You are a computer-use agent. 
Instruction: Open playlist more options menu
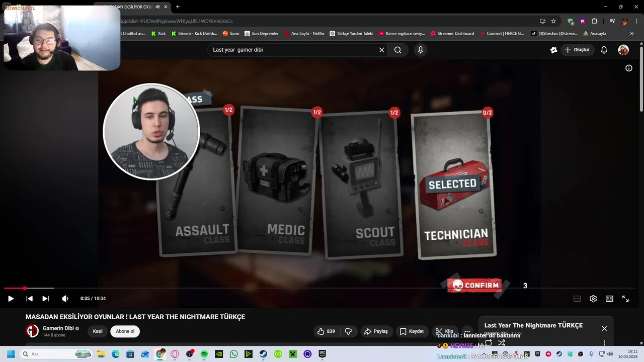tap(604, 343)
